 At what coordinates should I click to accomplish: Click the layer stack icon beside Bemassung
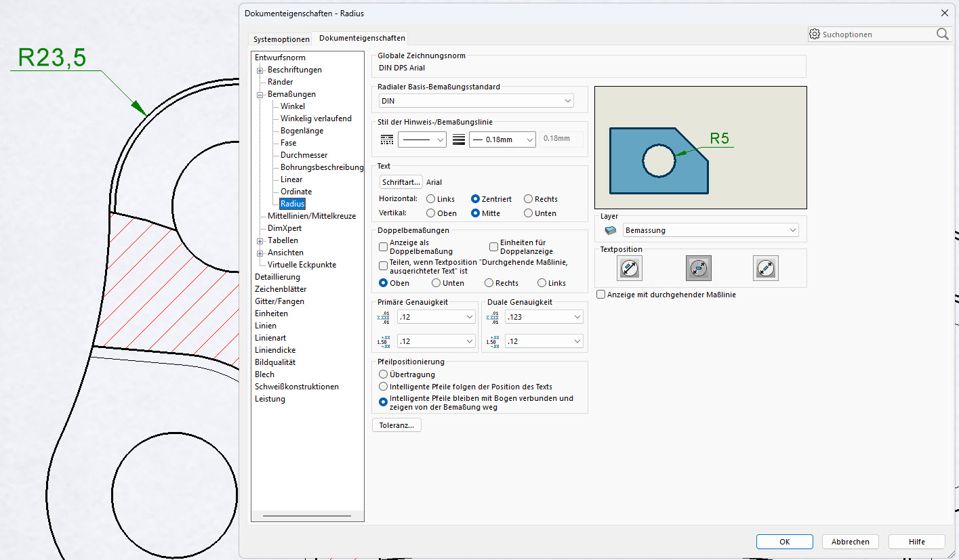tap(611, 230)
